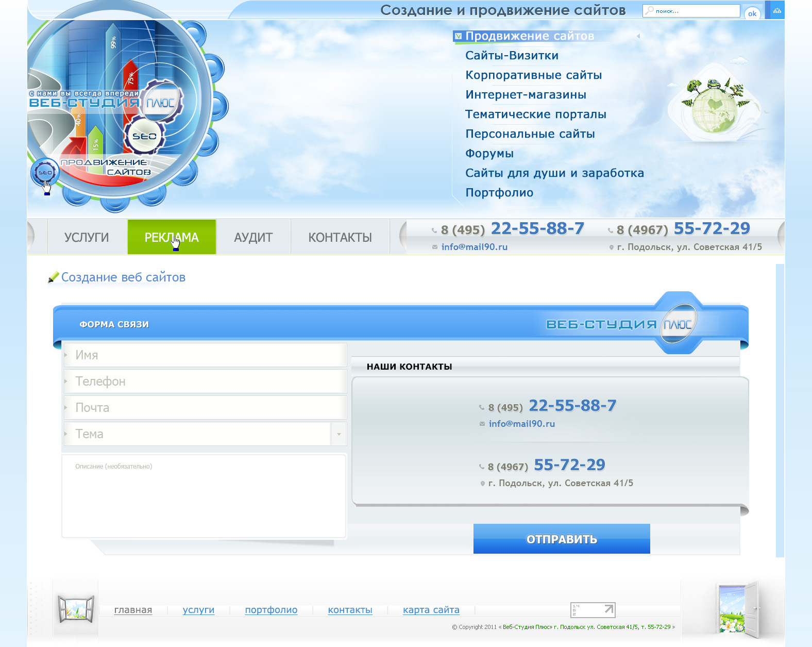
Task: Click the pencil icon before Создание веб сайтов
Action: (53, 277)
